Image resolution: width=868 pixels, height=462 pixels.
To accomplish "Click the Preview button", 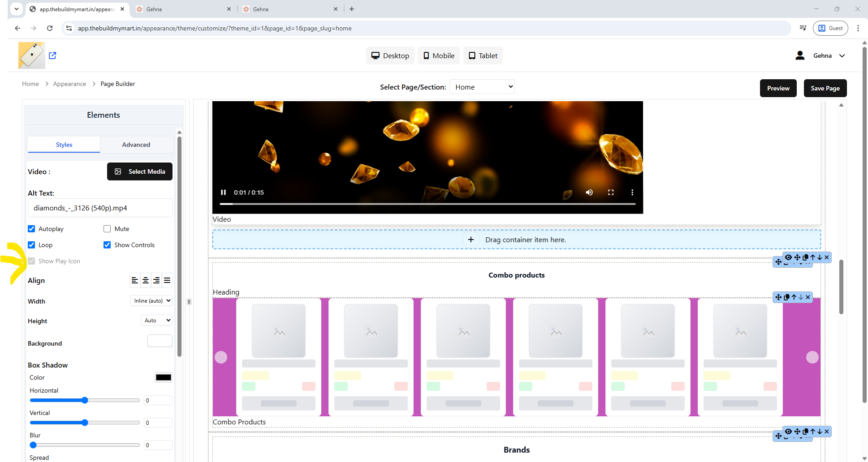I will [778, 88].
